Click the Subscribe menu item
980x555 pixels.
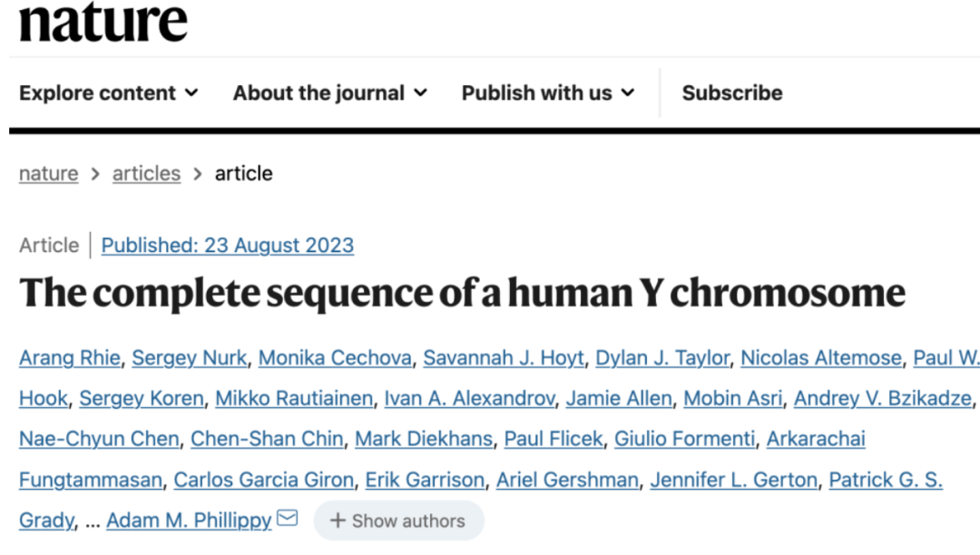[731, 92]
